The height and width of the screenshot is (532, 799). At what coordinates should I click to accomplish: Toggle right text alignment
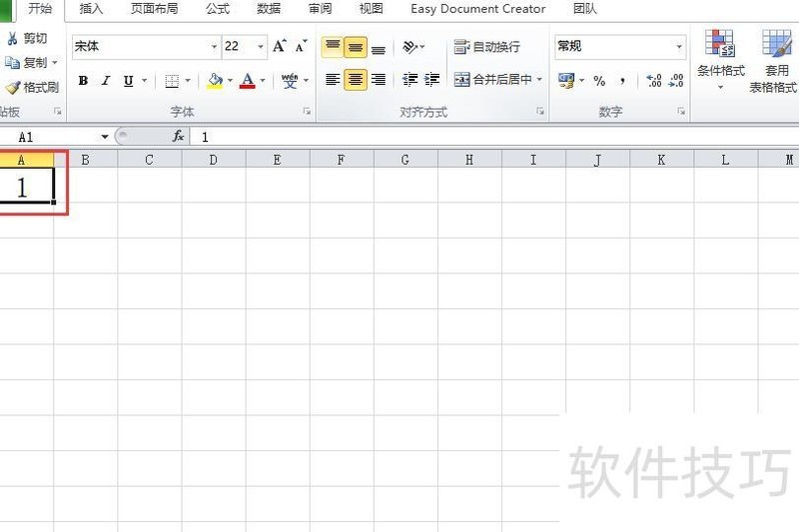coord(379,80)
